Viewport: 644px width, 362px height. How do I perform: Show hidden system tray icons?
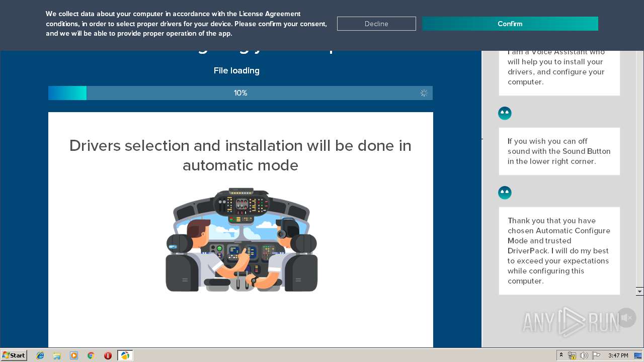click(x=561, y=355)
